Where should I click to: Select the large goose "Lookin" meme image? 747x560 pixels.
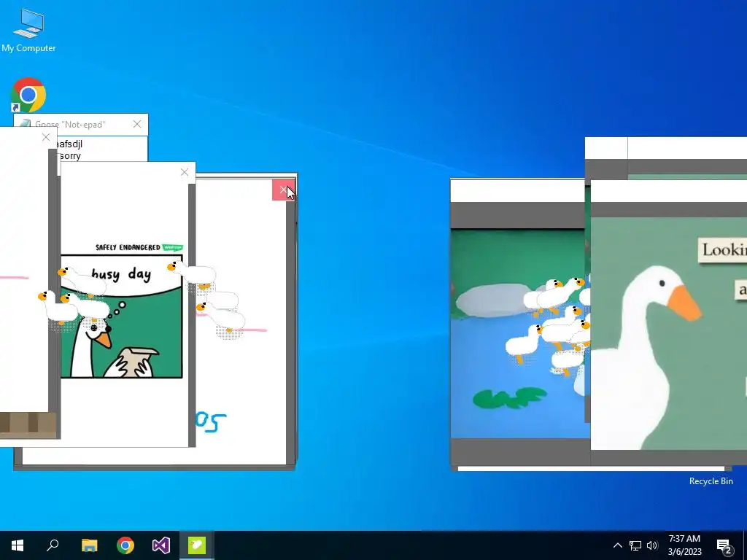(668, 333)
